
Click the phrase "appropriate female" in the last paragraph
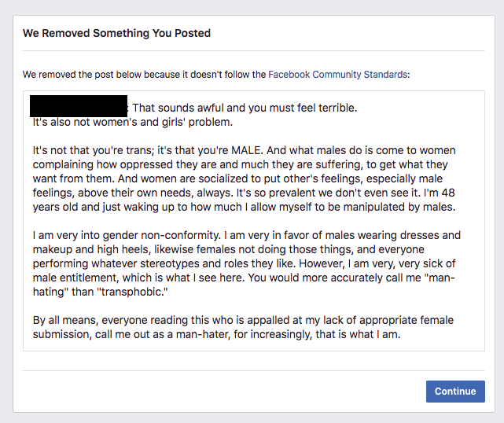[407, 320]
